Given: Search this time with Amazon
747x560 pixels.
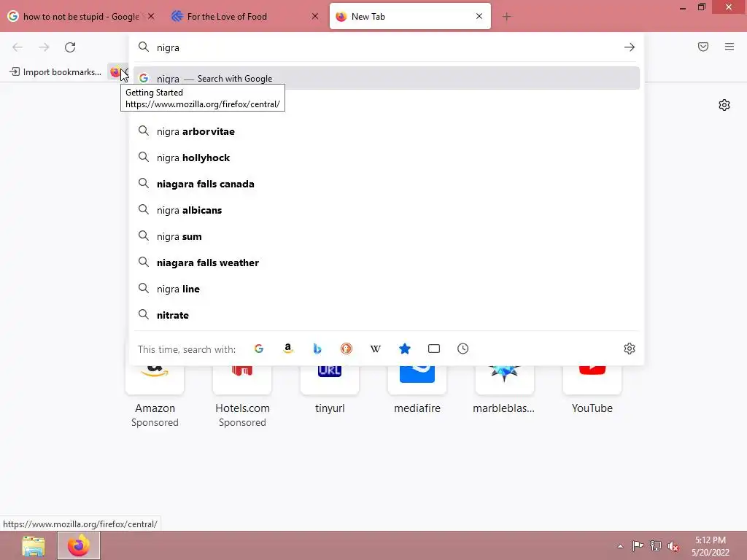Looking at the screenshot, I should pos(287,349).
